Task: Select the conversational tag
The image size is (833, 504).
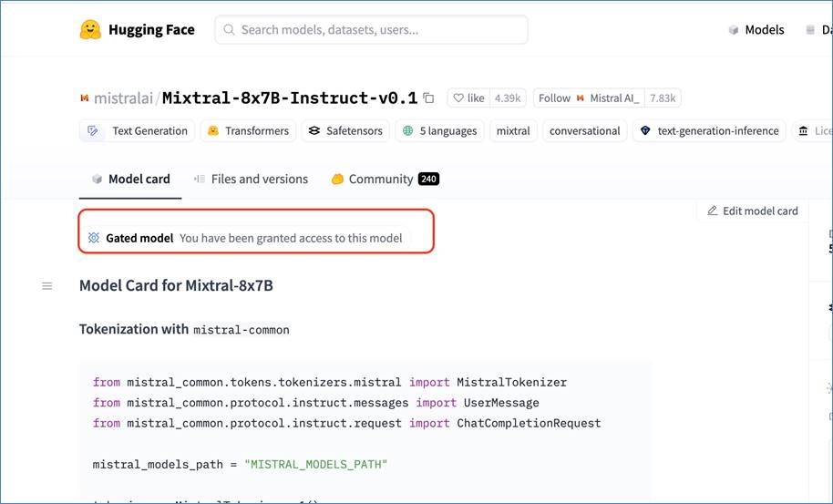Action: coord(584,130)
